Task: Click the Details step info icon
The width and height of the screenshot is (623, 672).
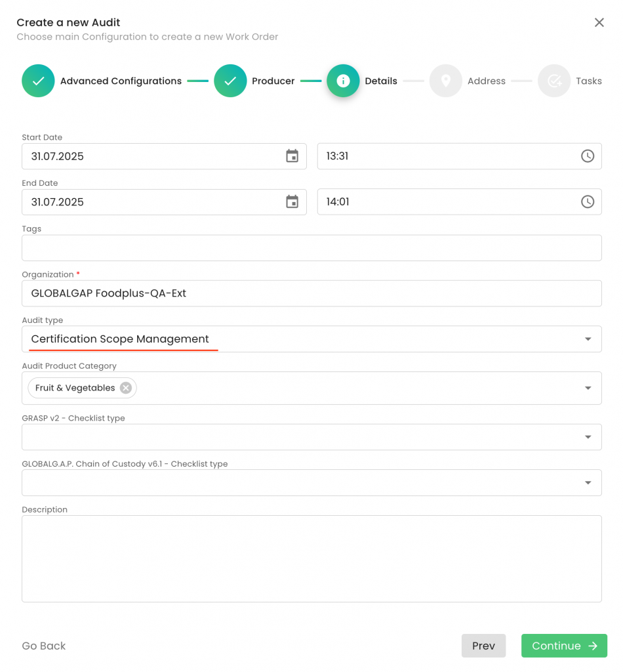Action: [x=343, y=81]
